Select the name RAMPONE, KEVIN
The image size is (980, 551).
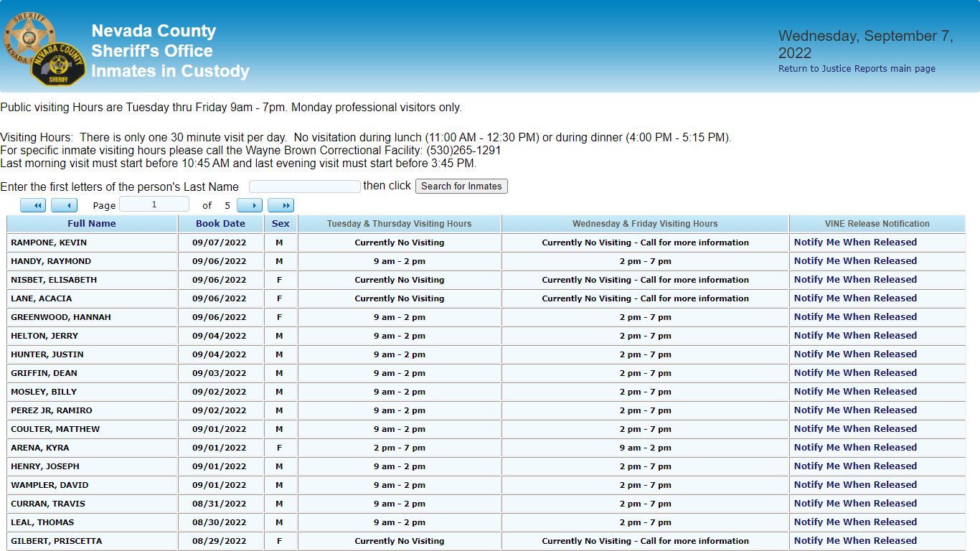pyautogui.click(x=49, y=242)
